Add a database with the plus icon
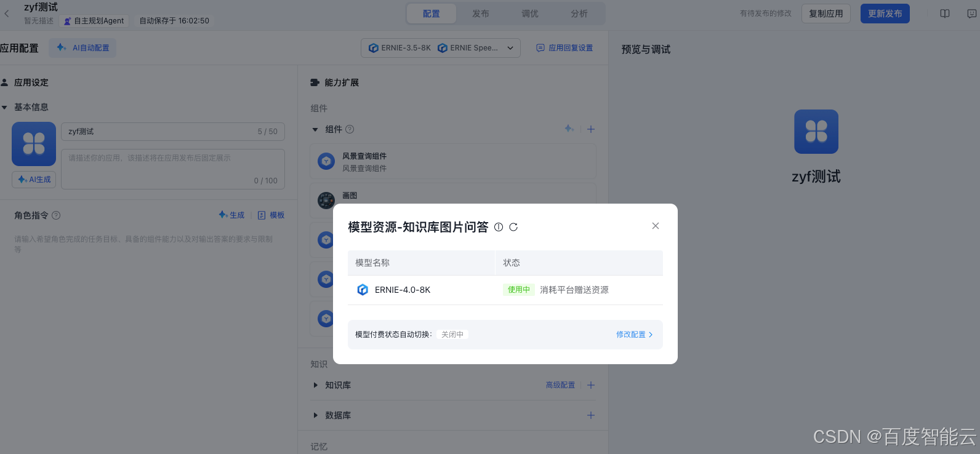The width and height of the screenshot is (980, 454). [x=591, y=415]
